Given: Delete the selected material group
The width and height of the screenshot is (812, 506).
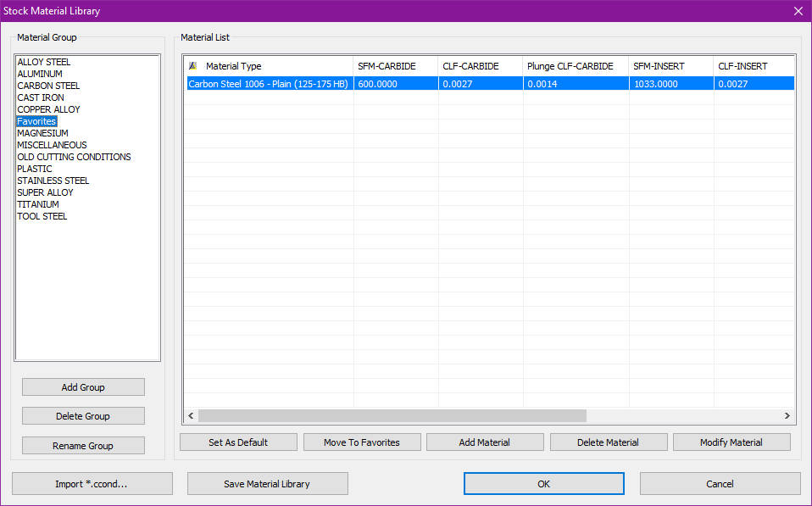Looking at the screenshot, I should [82, 415].
